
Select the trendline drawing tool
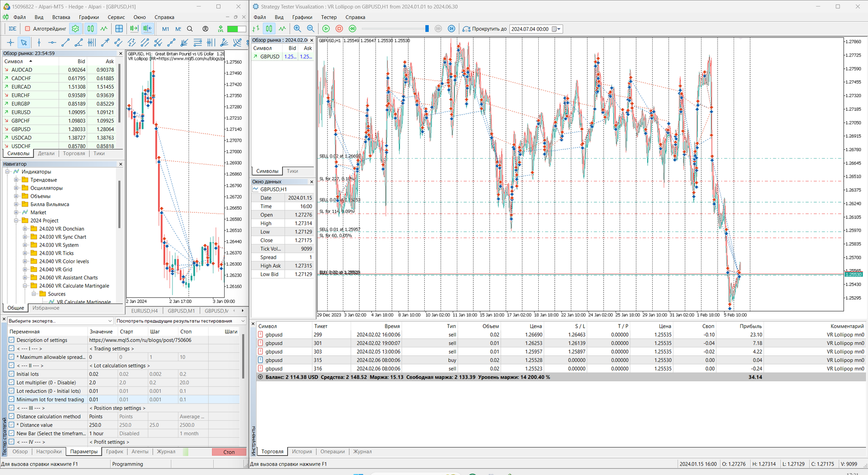[65, 42]
